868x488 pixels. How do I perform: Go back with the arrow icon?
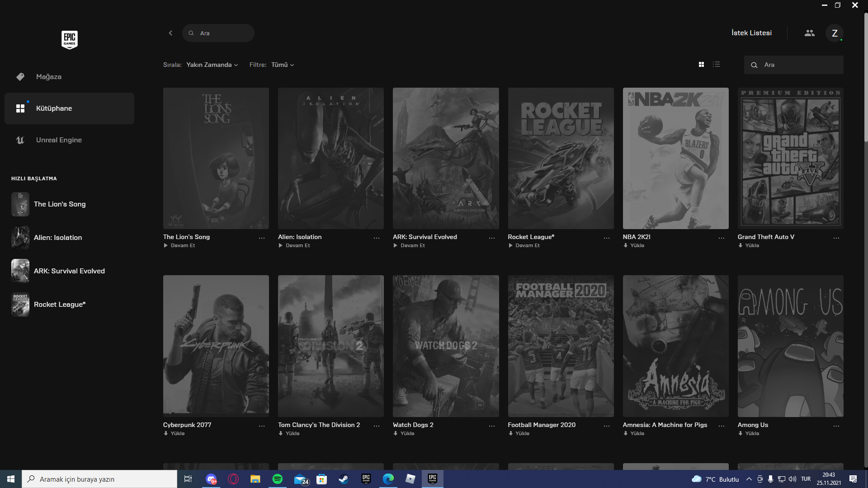(x=170, y=33)
